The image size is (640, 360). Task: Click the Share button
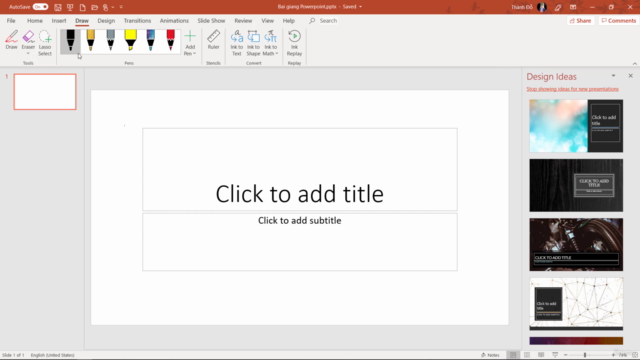[x=580, y=20]
